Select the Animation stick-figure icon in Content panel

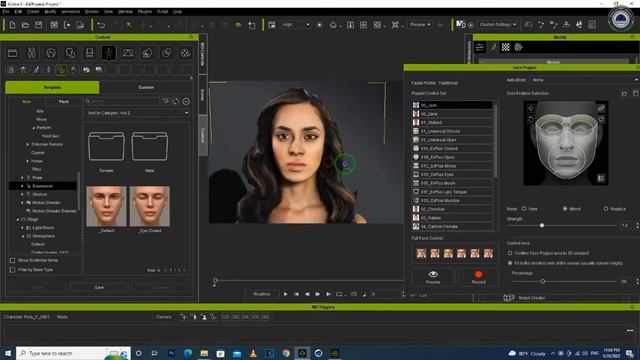point(109,53)
